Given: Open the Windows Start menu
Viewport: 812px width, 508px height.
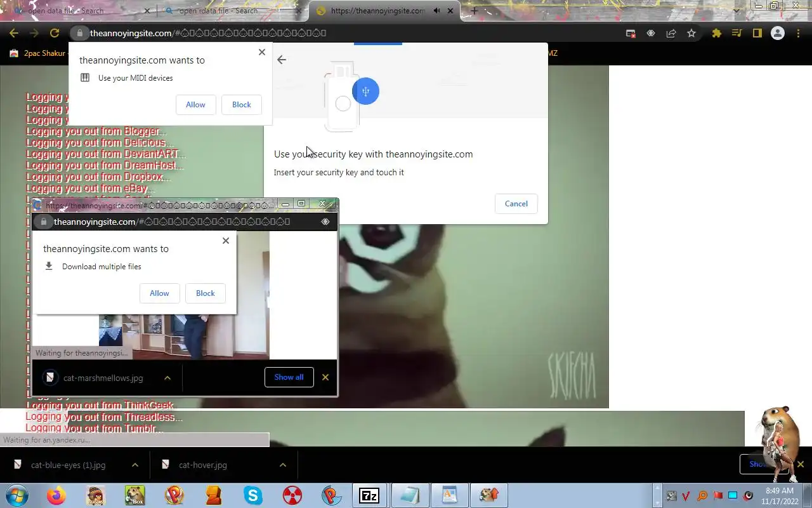Looking at the screenshot, I should [16, 495].
